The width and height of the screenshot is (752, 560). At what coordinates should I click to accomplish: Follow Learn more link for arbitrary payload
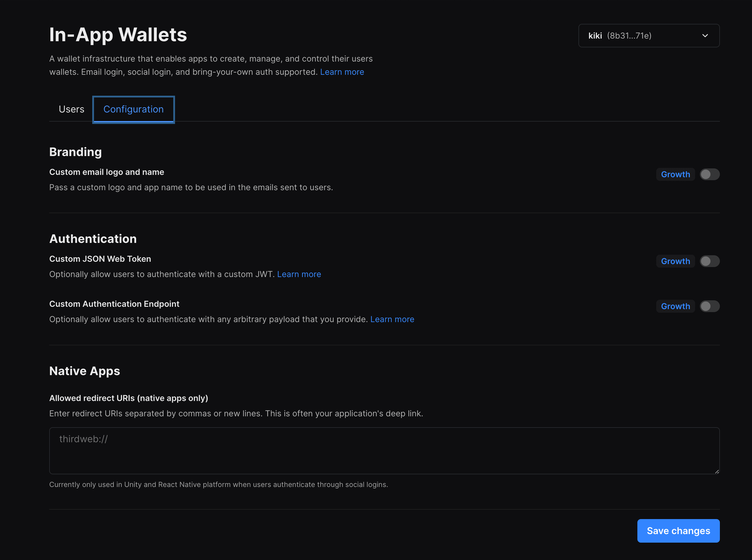point(392,319)
